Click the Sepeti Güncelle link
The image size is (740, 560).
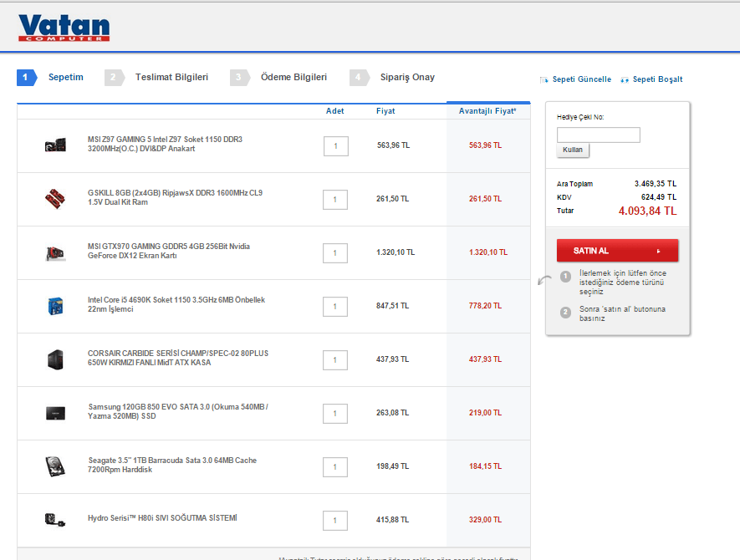582,79
